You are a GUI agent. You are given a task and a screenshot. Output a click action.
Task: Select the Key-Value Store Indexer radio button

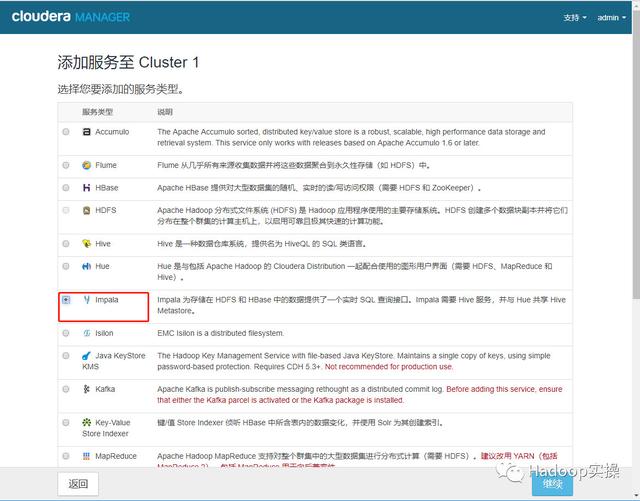(x=66, y=422)
